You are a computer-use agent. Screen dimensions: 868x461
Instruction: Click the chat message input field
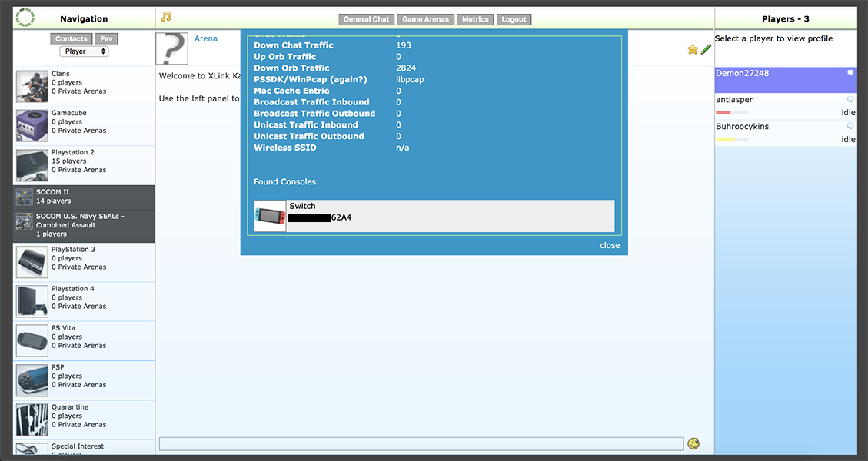[x=421, y=443]
